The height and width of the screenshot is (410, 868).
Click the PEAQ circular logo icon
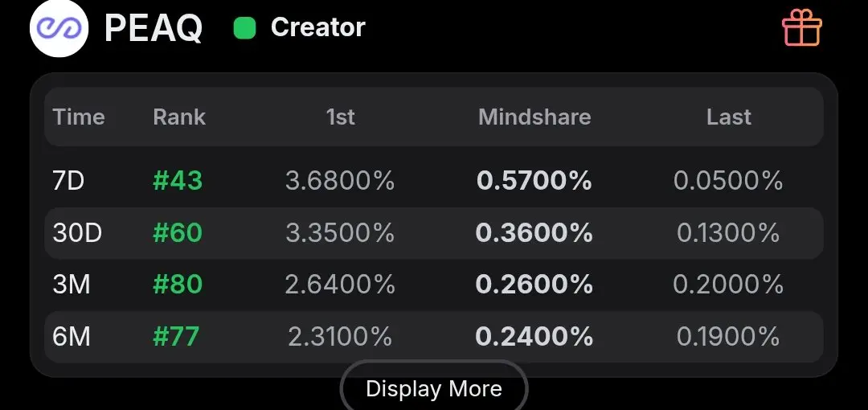click(59, 27)
